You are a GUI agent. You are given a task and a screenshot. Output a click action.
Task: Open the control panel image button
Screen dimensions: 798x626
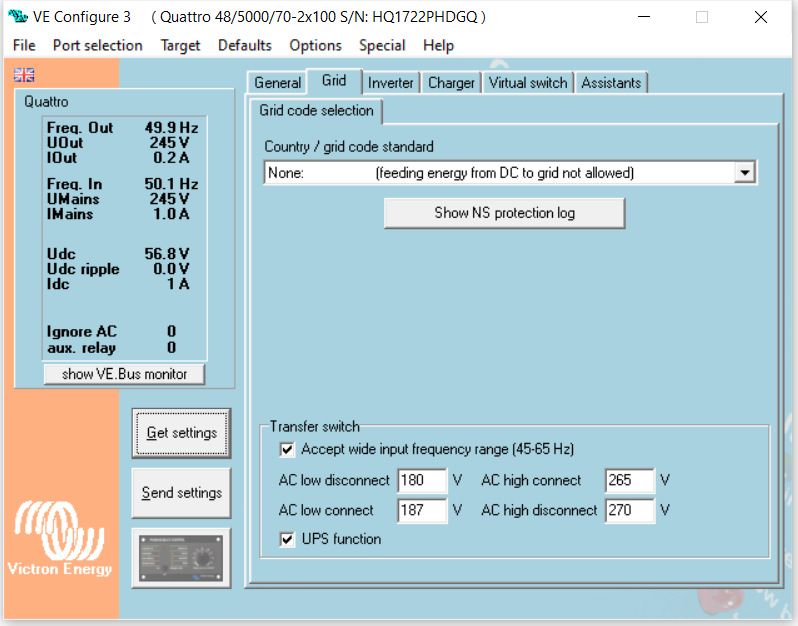coord(181,558)
